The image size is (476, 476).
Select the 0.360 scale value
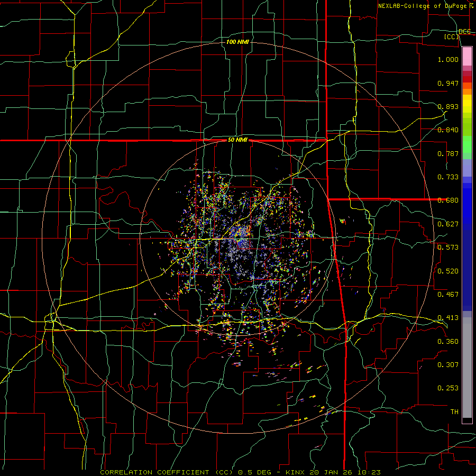[448, 341]
